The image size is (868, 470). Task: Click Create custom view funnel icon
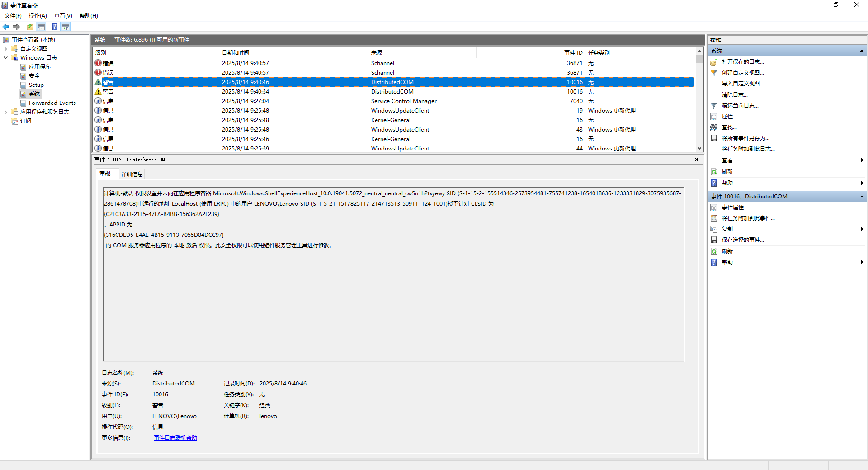point(714,73)
